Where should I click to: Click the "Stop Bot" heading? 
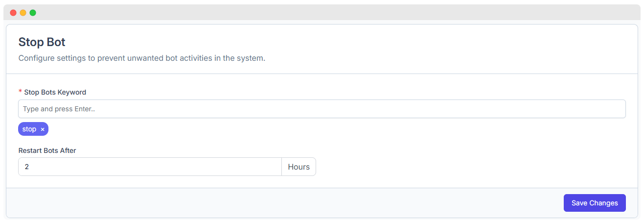pos(42,42)
